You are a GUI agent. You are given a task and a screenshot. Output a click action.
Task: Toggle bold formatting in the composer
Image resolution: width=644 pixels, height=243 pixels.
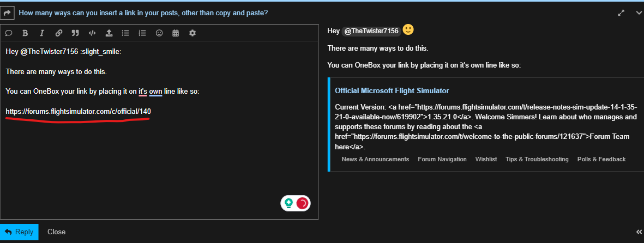pos(25,33)
